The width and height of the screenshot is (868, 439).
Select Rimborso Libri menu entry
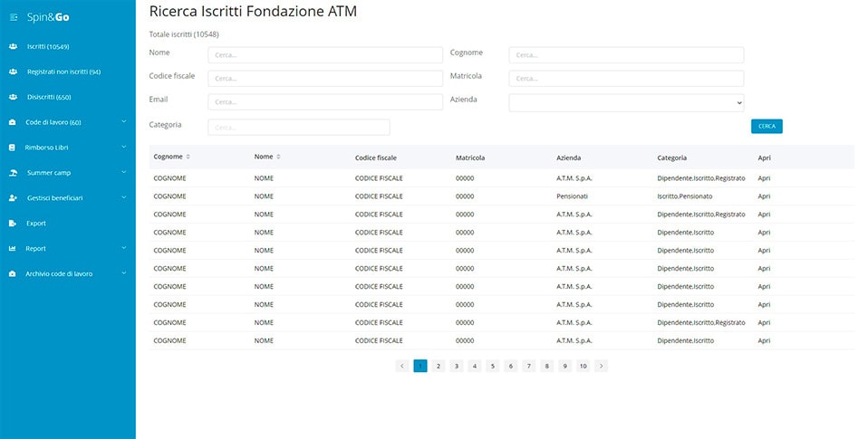(x=46, y=148)
